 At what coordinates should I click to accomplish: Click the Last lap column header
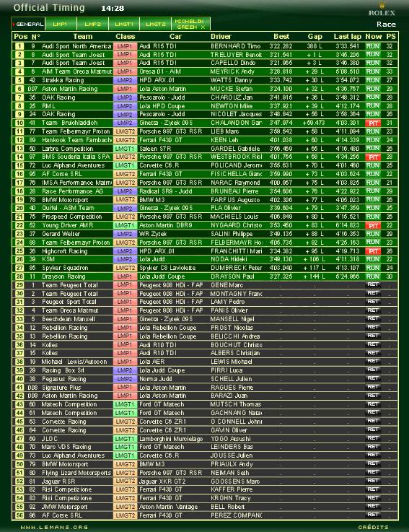coord(347,36)
